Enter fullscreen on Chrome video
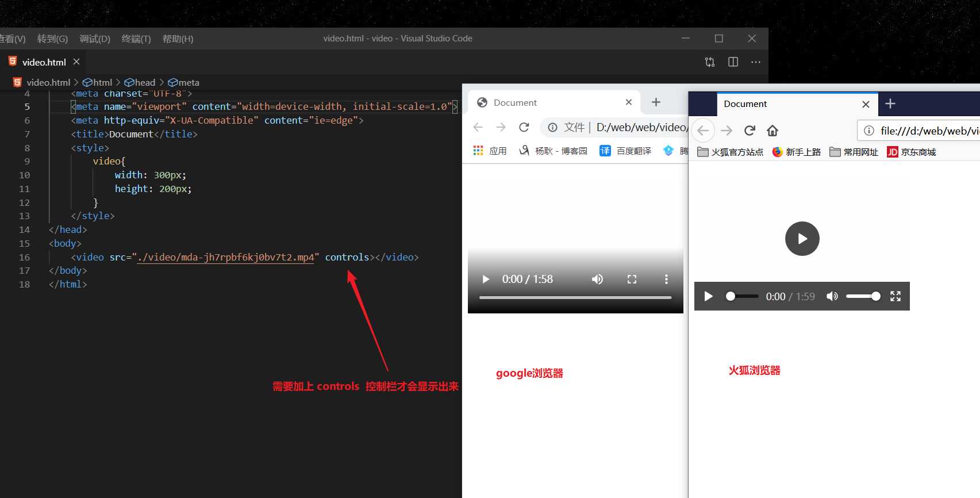Image resolution: width=980 pixels, height=498 pixels. pos(632,279)
